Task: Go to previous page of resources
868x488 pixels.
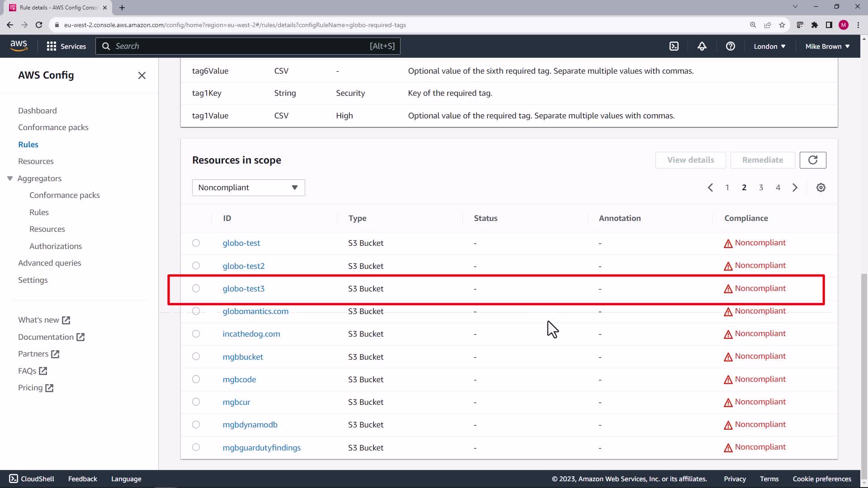Action: (x=710, y=188)
